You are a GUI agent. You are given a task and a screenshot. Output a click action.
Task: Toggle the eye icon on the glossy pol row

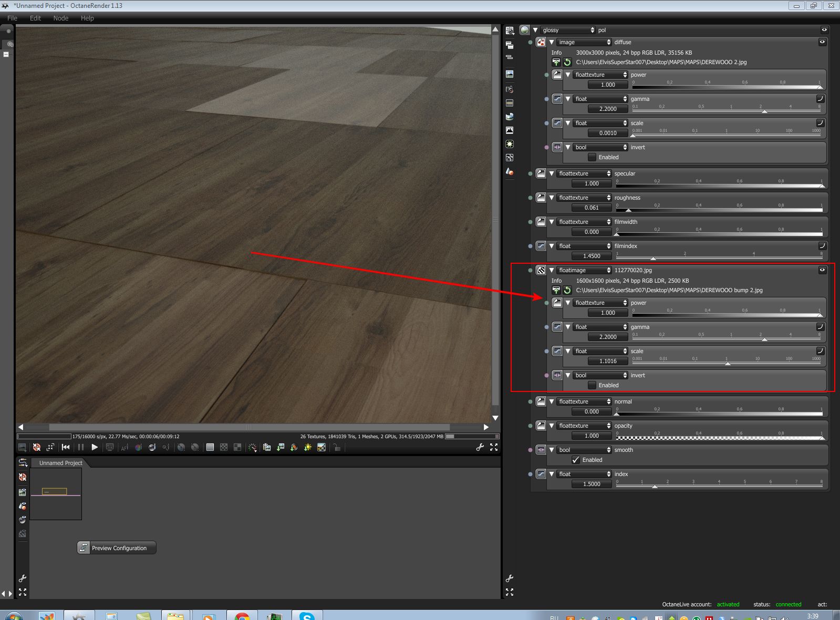tap(824, 30)
